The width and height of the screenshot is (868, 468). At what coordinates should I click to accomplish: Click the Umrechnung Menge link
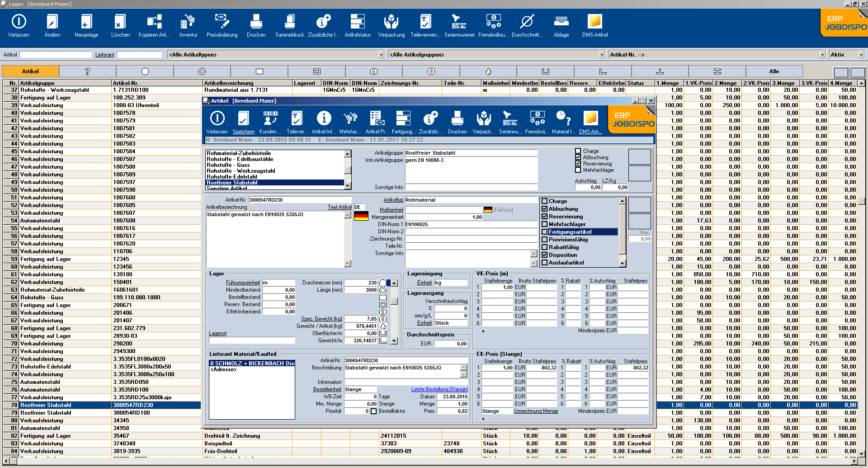pyautogui.click(x=536, y=411)
